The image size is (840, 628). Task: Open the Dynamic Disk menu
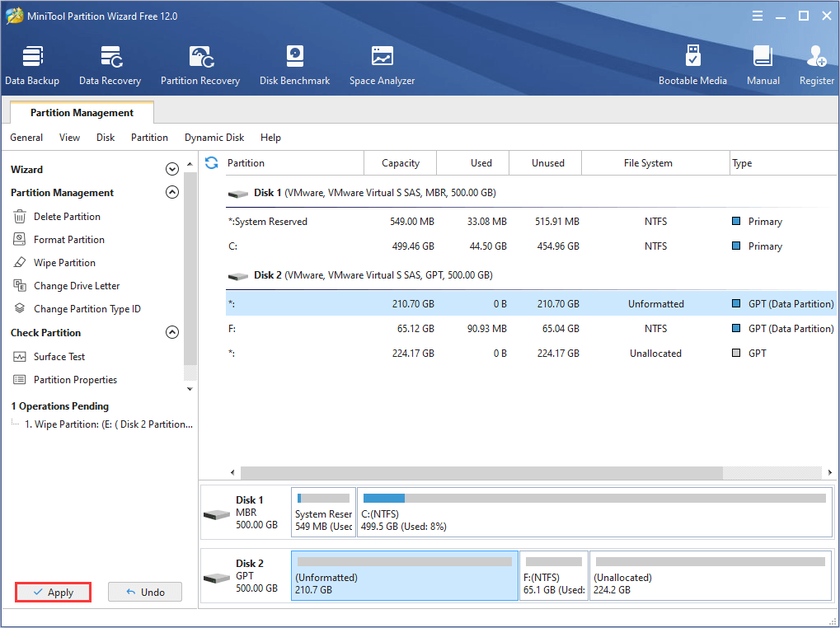click(214, 138)
